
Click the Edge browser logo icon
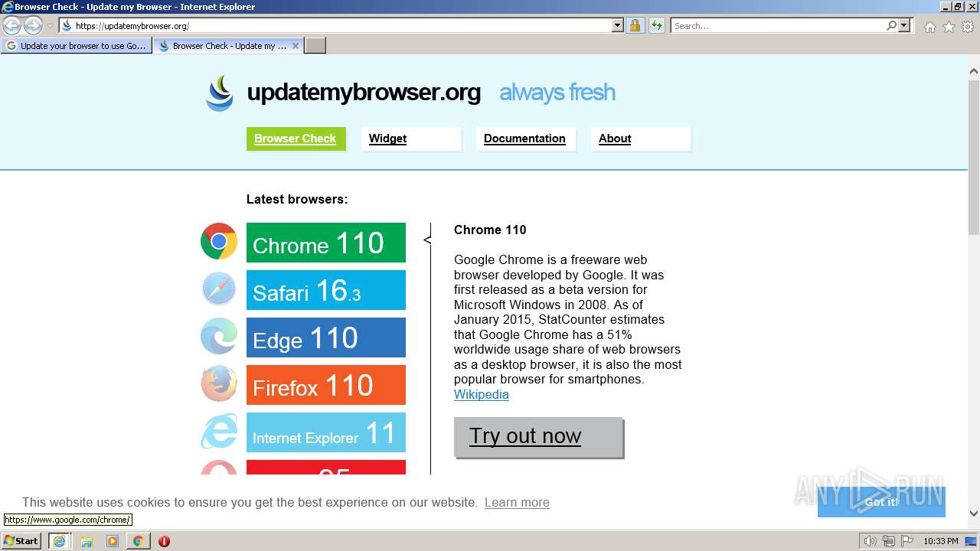point(219,337)
